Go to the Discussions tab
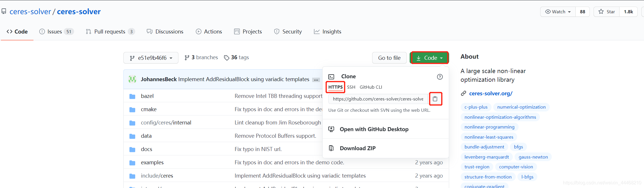The height and width of the screenshot is (188, 644). point(165,31)
